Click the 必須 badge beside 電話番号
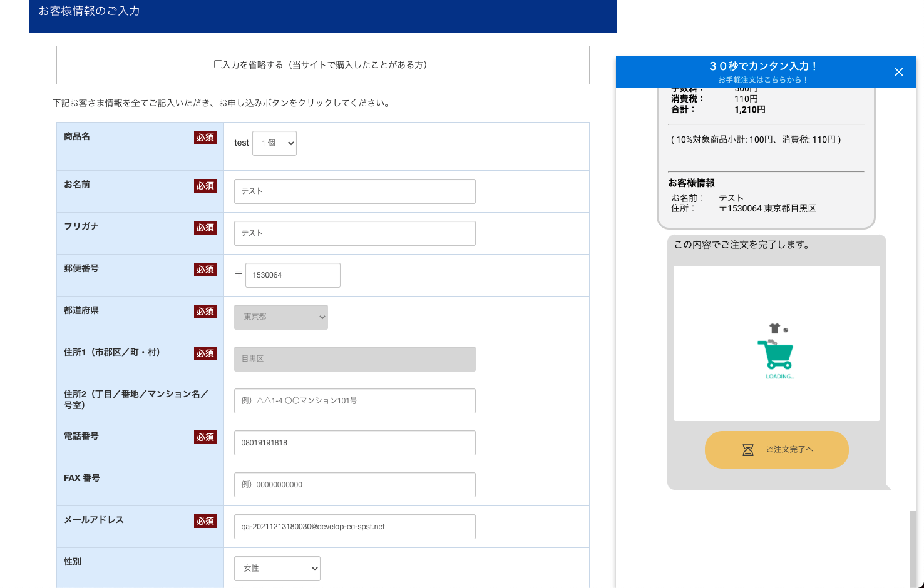This screenshot has height=588, width=924. point(205,437)
